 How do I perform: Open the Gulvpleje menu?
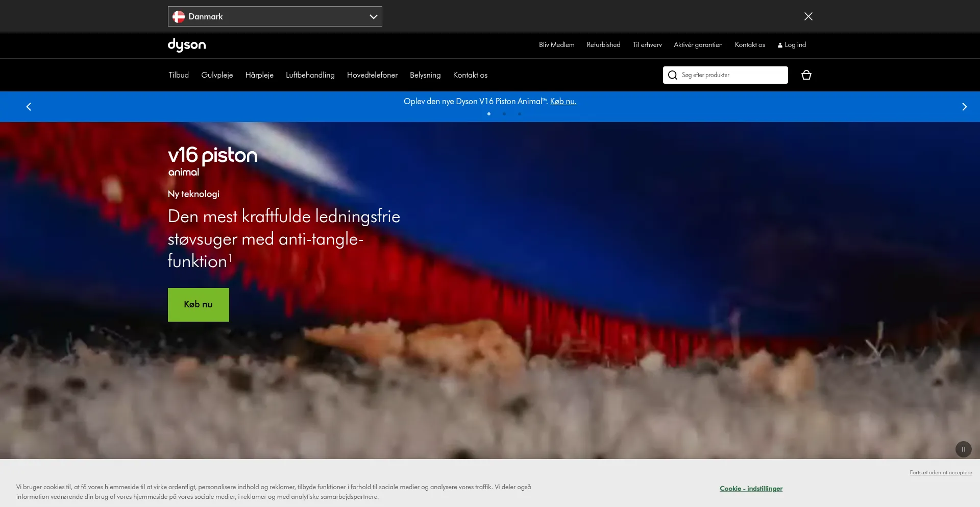(x=217, y=75)
